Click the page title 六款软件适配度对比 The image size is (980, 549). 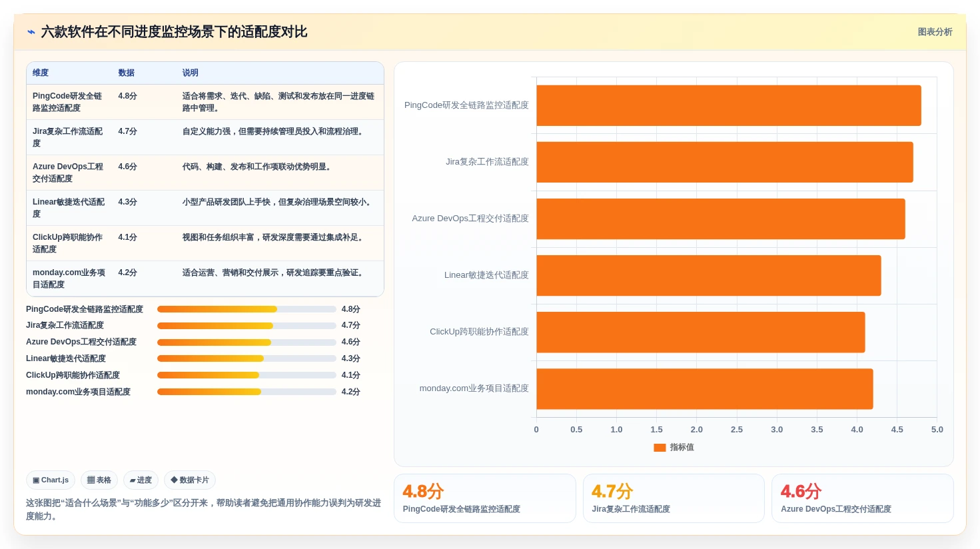[174, 32]
